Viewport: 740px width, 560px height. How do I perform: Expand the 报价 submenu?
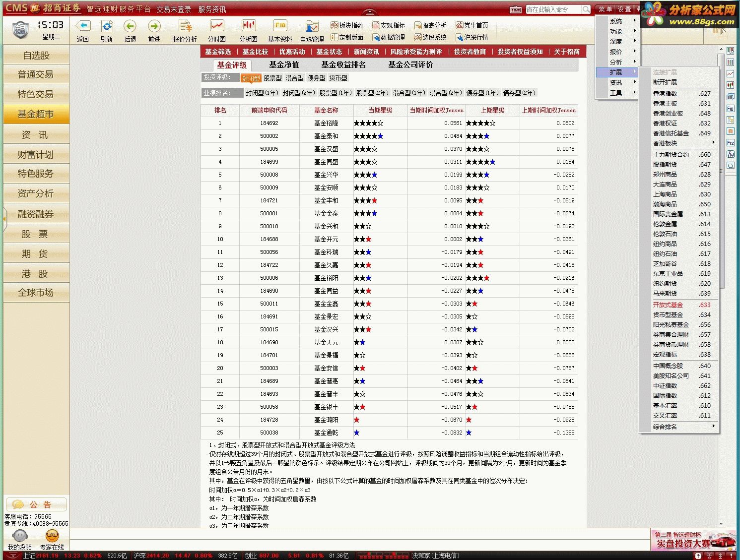click(x=616, y=52)
